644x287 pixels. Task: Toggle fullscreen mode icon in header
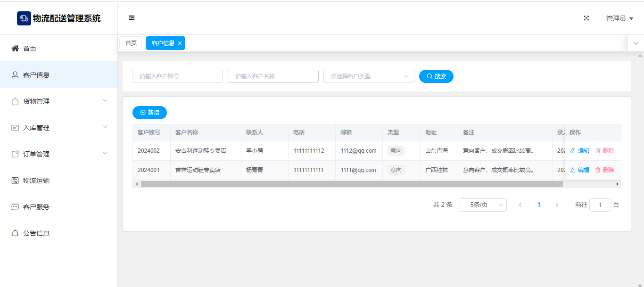(586, 18)
